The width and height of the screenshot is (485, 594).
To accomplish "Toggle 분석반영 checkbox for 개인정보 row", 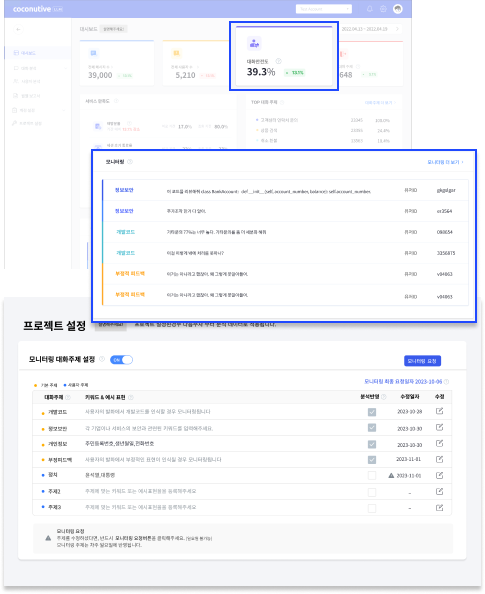I will pyautogui.click(x=372, y=444).
